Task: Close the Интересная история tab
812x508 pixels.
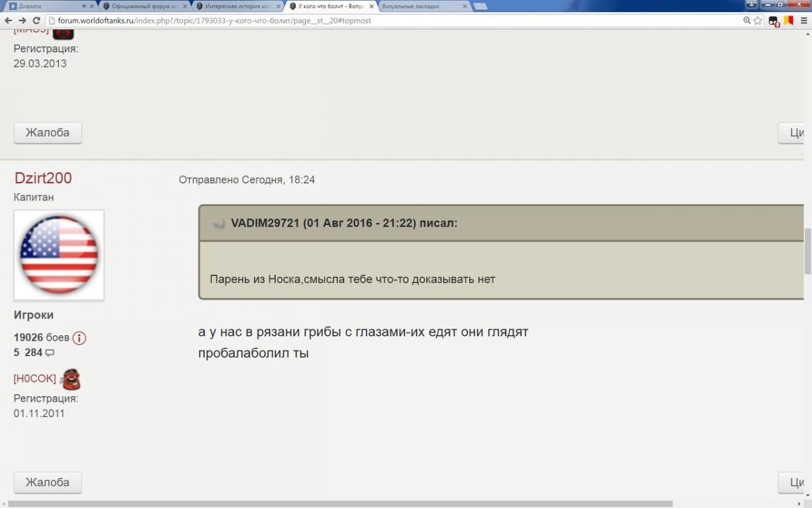Action: click(278, 6)
